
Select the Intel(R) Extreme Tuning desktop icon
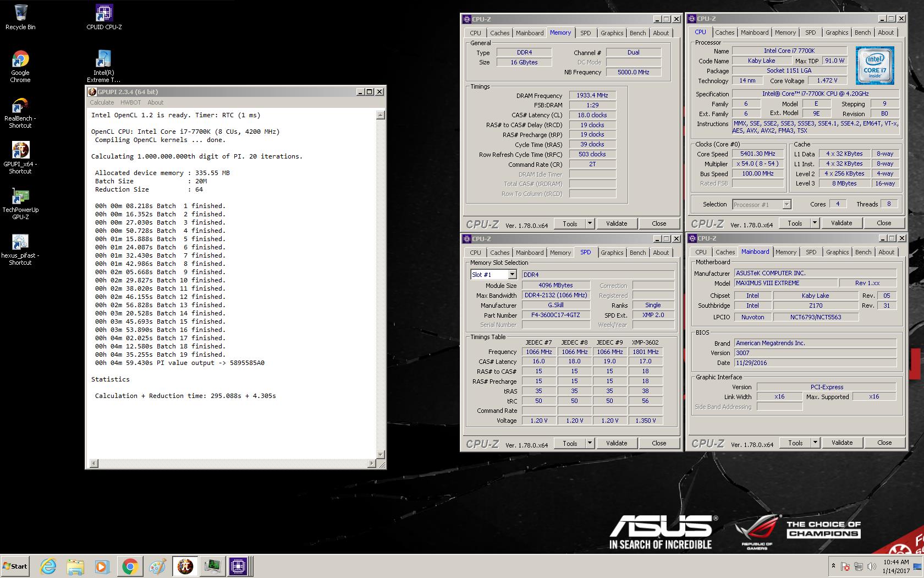click(x=104, y=66)
